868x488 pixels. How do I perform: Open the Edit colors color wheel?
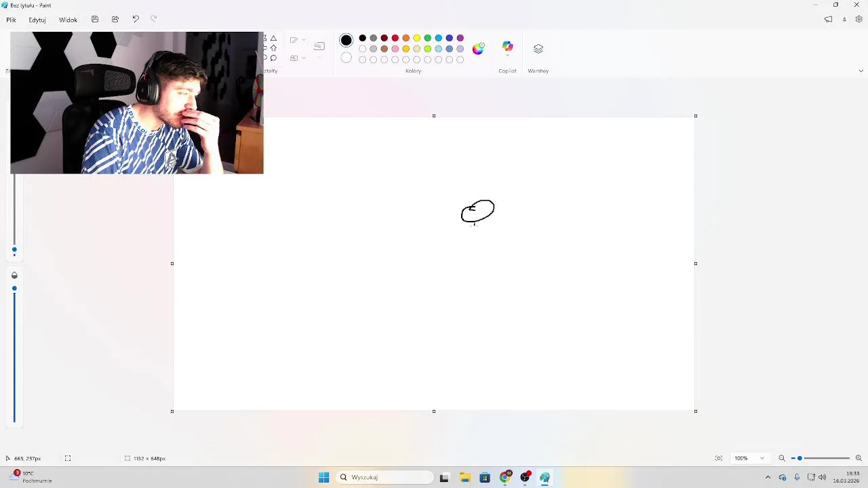[x=478, y=48]
